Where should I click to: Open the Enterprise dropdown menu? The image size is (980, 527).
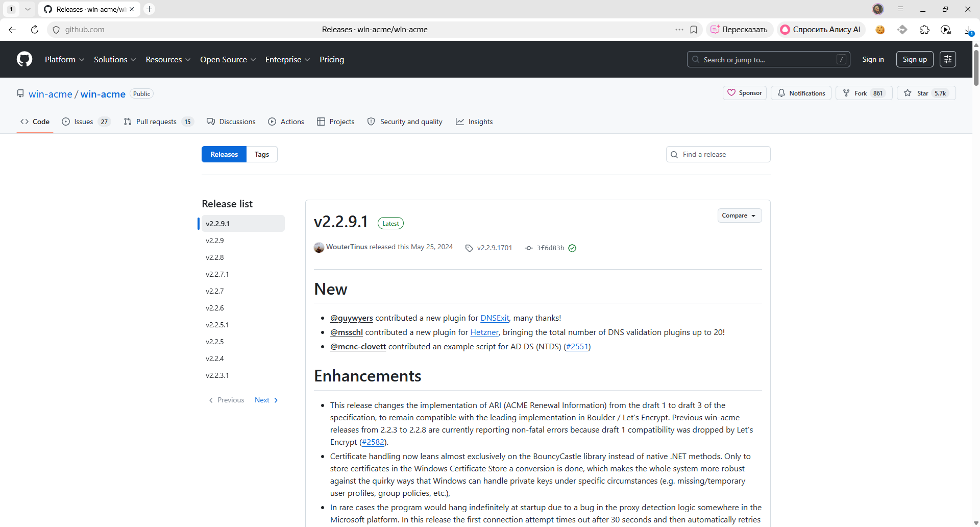pos(287,59)
